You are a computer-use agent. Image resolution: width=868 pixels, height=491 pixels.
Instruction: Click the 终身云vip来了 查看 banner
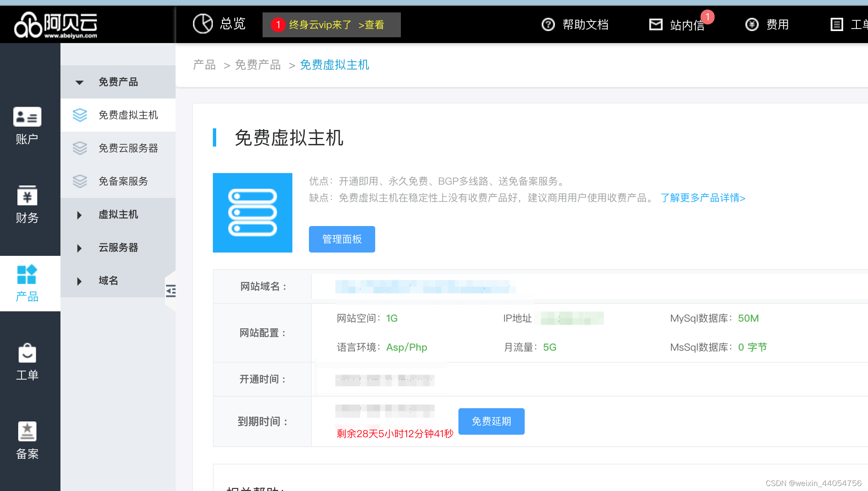coord(331,25)
